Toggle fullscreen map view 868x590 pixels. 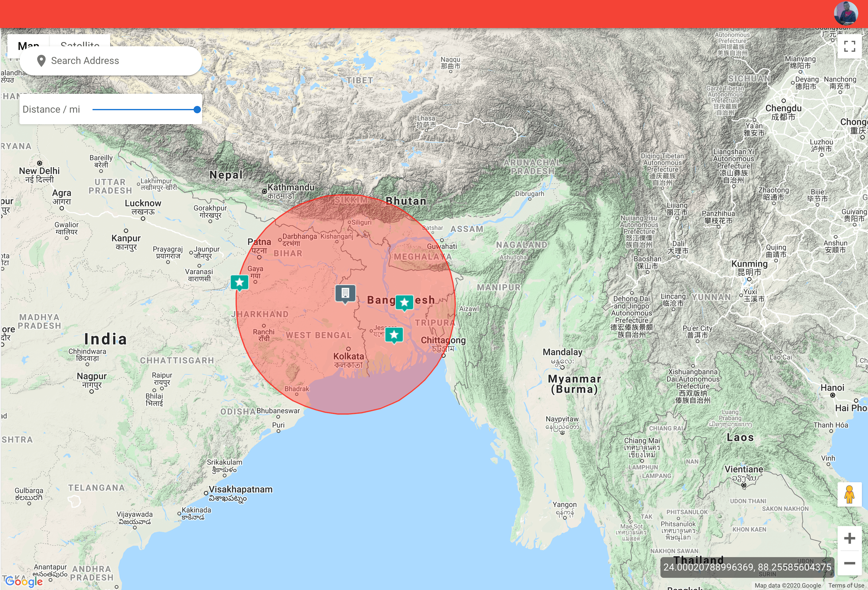[x=849, y=46]
